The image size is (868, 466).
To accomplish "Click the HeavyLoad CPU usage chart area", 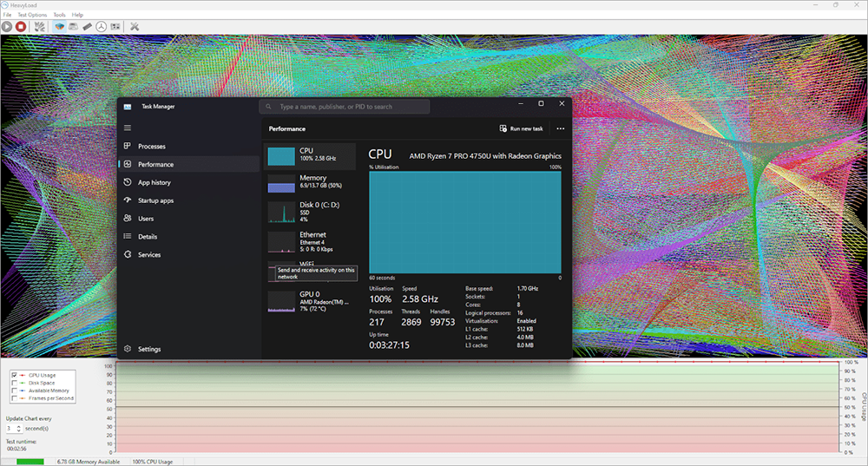I will coord(477,409).
